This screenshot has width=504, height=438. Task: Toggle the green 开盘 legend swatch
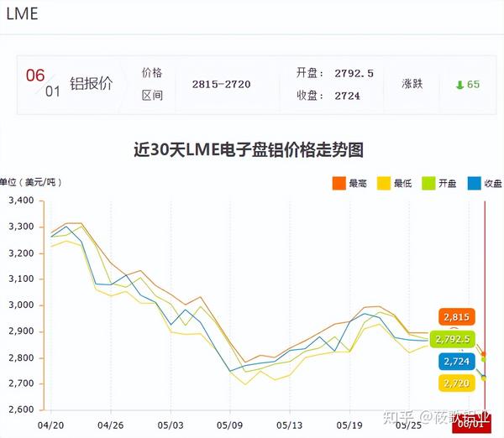click(x=428, y=183)
